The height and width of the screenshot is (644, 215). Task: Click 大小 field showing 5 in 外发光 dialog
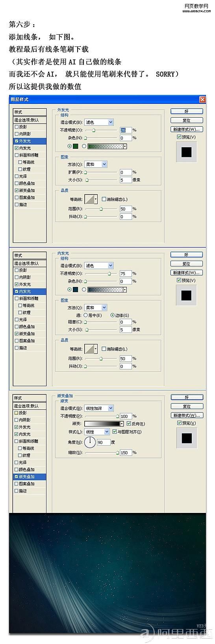125,180
